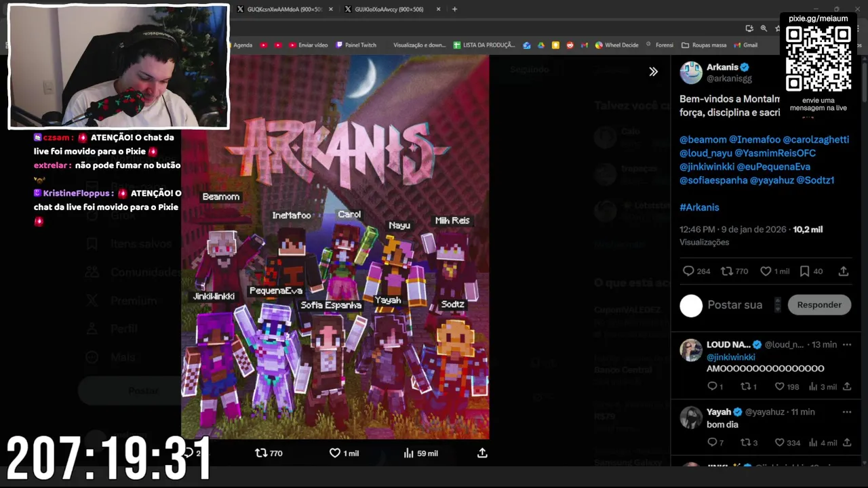Image resolution: width=868 pixels, height=488 pixels.
Task: Open the @euPequenaEva mention link
Action: [775, 167]
